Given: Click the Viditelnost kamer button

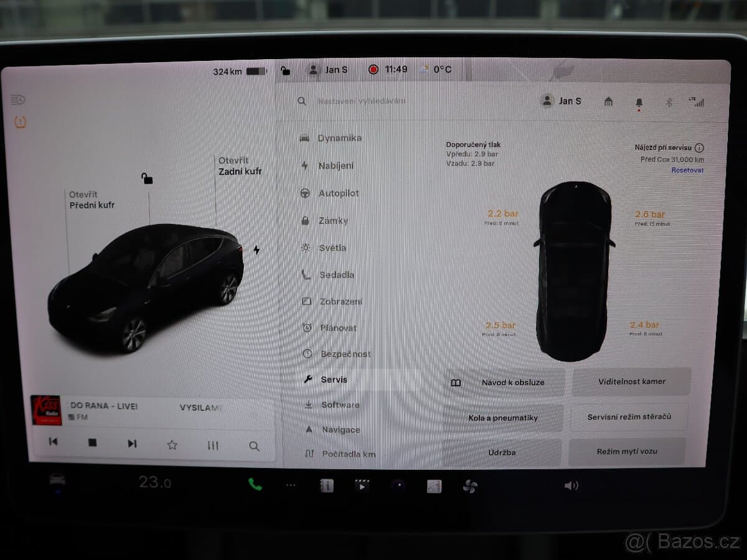Looking at the screenshot, I should coord(631,381).
